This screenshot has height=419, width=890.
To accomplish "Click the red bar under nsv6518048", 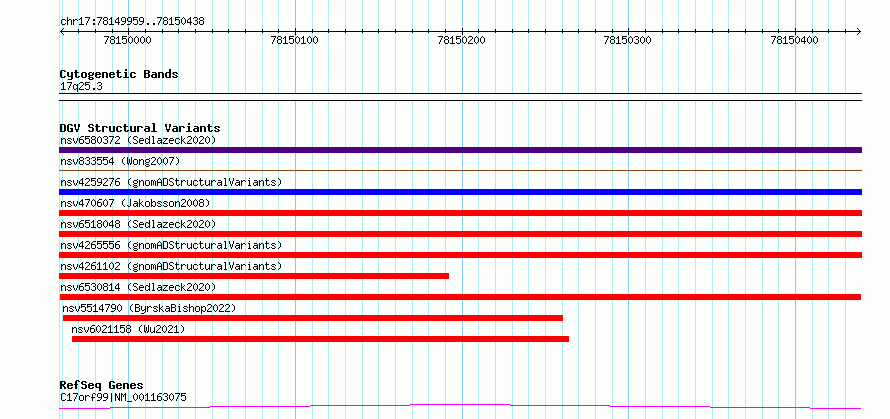I will pyautogui.click(x=460, y=234).
